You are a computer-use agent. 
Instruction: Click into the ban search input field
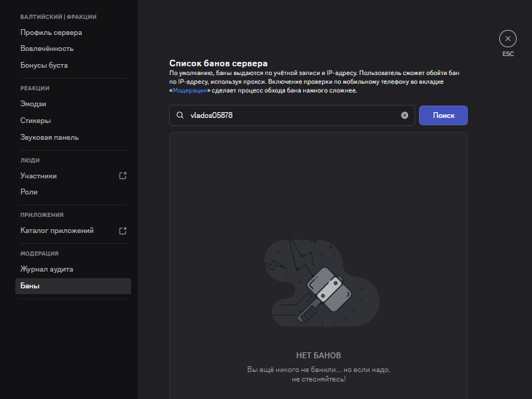[292, 115]
